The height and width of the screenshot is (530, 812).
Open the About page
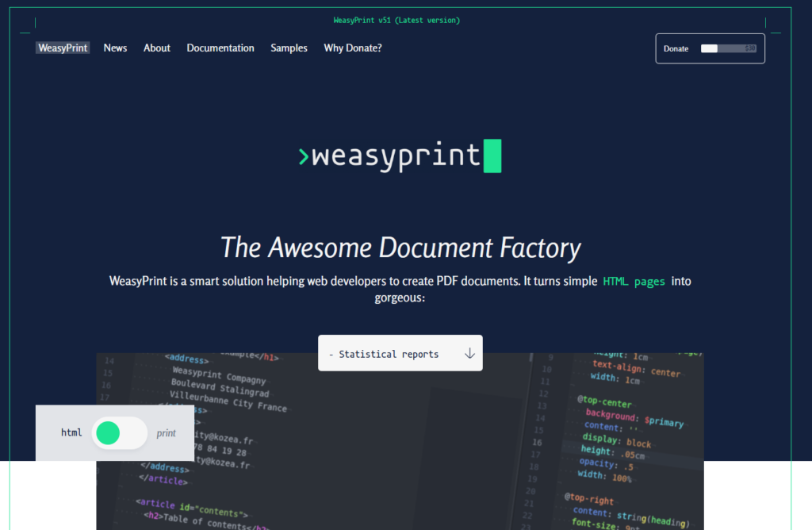(156, 48)
